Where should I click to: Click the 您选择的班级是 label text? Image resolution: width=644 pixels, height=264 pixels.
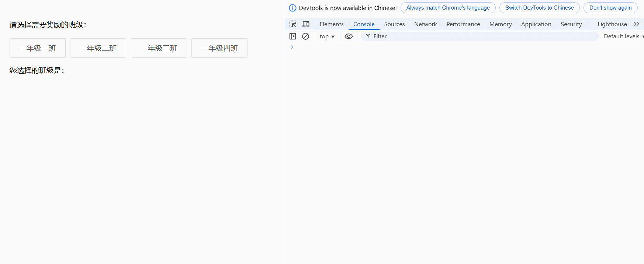click(x=37, y=70)
